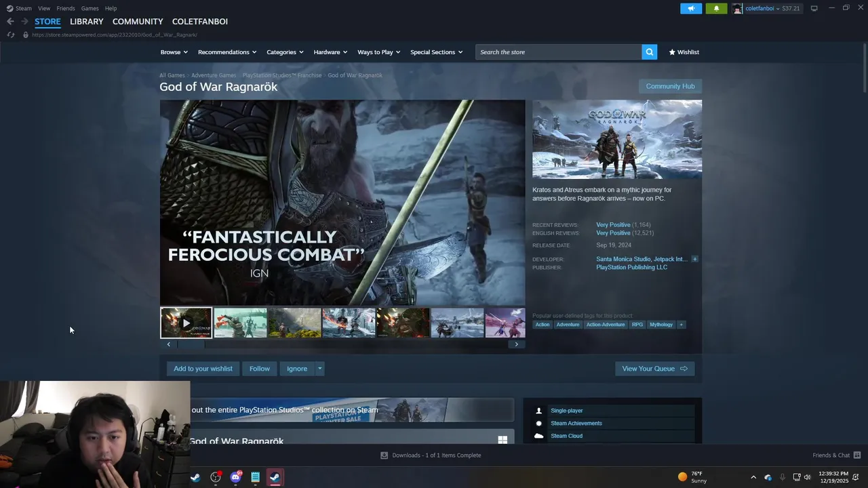The height and width of the screenshot is (488, 868).
Task: Switch to the COMMUNITY tab
Action: click(138, 22)
